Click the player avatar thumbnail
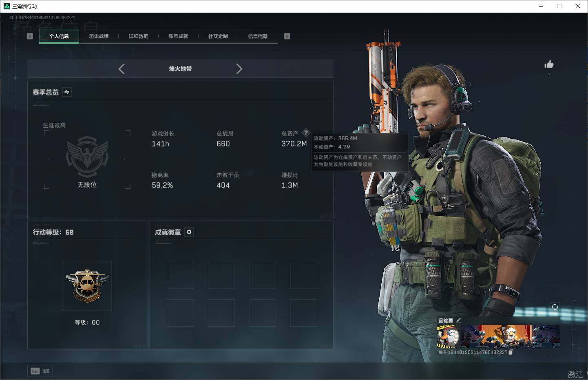Image resolution: width=588 pixels, height=380 pixels. (x=448, y=336)
